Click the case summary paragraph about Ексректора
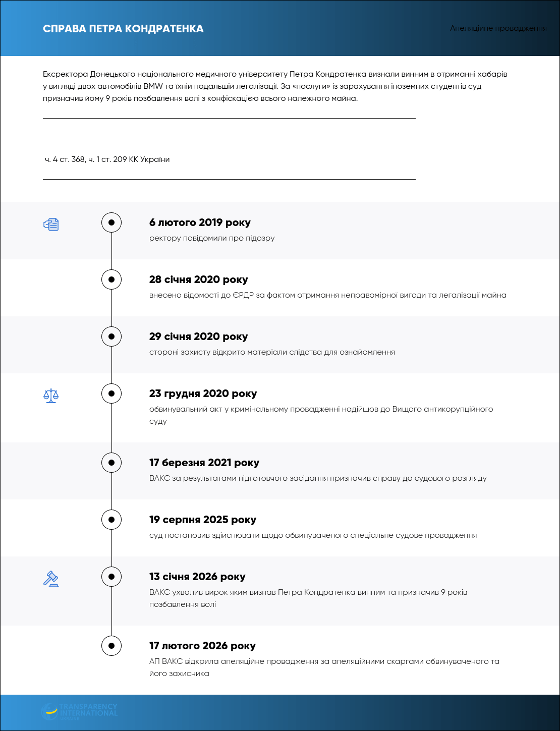The width and height of the screenshot is (560, 731). (275, 86)
